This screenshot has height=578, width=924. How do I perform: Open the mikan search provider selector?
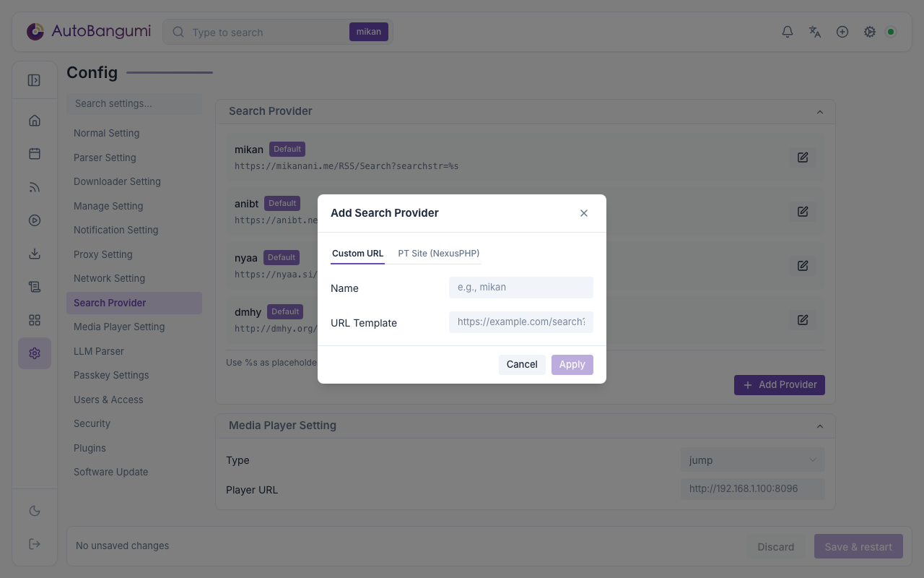369,32
